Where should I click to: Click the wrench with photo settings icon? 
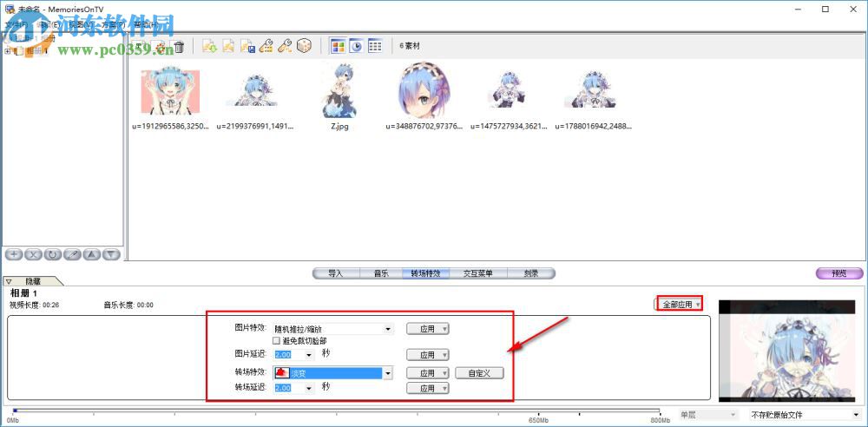[x=285, y=47]
